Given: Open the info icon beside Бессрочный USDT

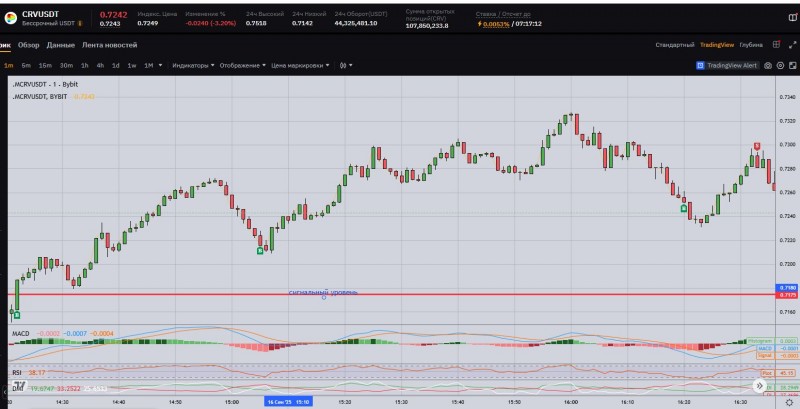Looking at the screenshot, I should (80, 23).
